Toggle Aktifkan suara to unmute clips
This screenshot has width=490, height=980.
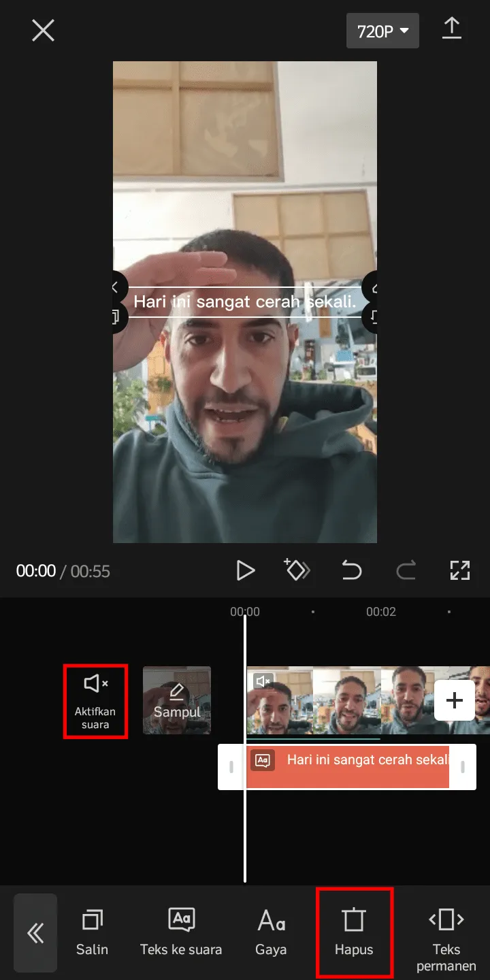point(95,701)
